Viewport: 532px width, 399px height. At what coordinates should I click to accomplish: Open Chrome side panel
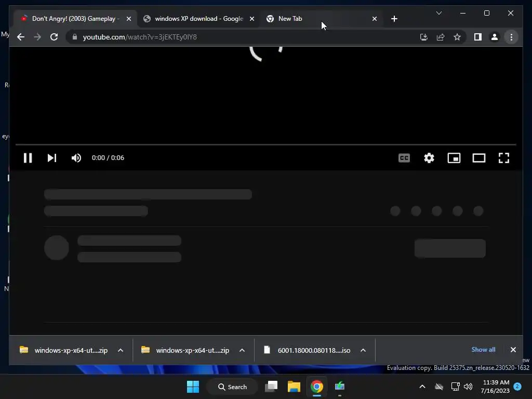[x=478, y=37]
